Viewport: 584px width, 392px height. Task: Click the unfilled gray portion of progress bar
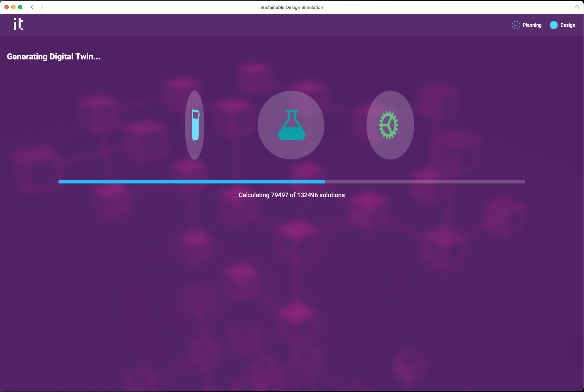point(425,182)
